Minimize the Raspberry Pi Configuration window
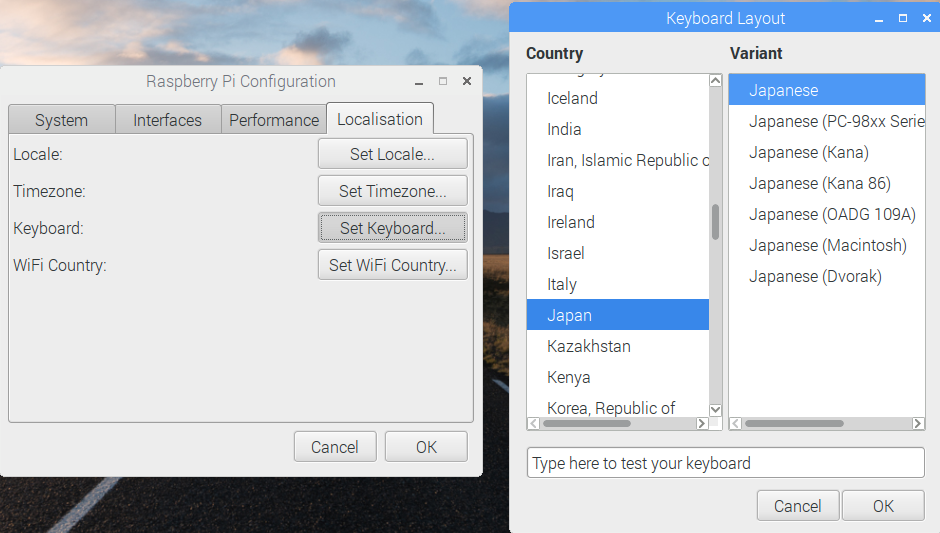Image resolution: width=940 pixels, height=533 pixels. 419,82
